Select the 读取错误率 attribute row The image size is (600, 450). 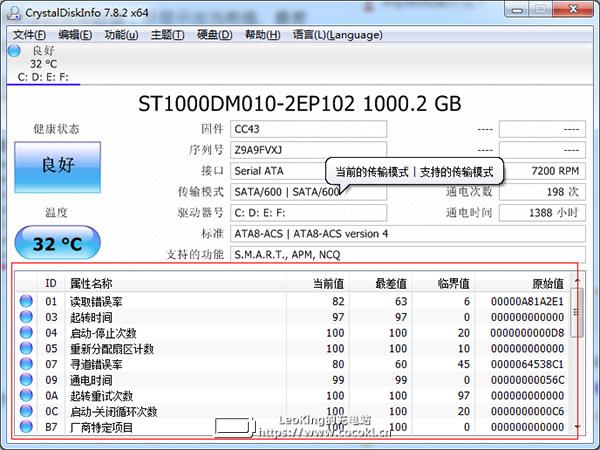[292, 301]
